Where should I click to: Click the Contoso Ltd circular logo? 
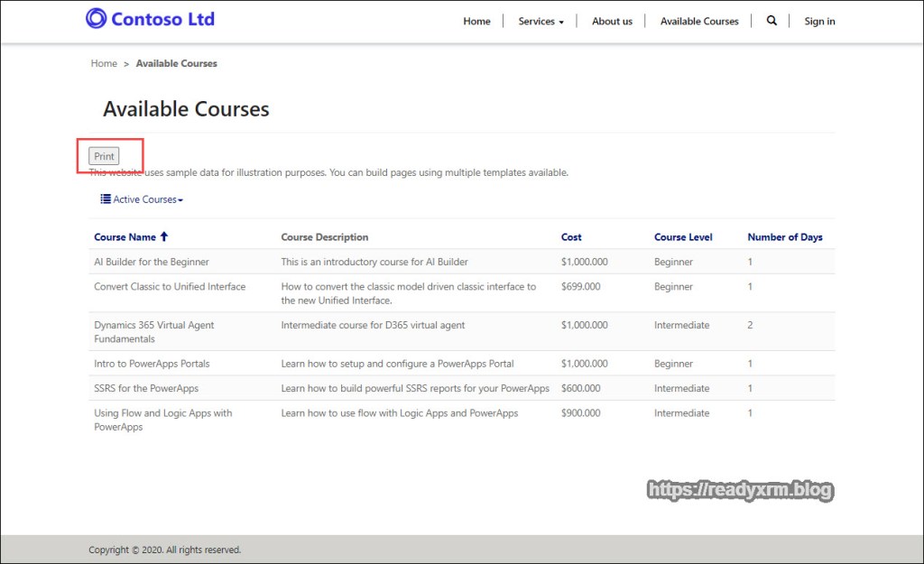click(96, 18)
